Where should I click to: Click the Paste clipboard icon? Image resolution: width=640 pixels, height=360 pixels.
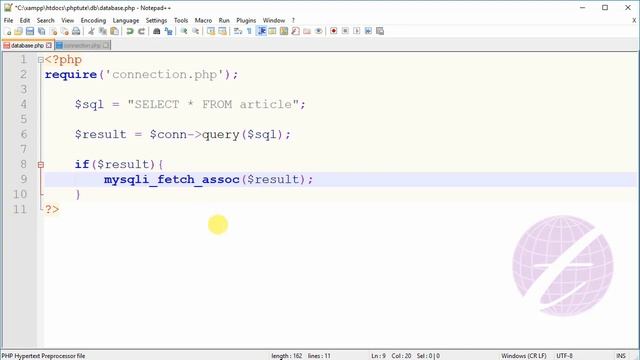115,31
